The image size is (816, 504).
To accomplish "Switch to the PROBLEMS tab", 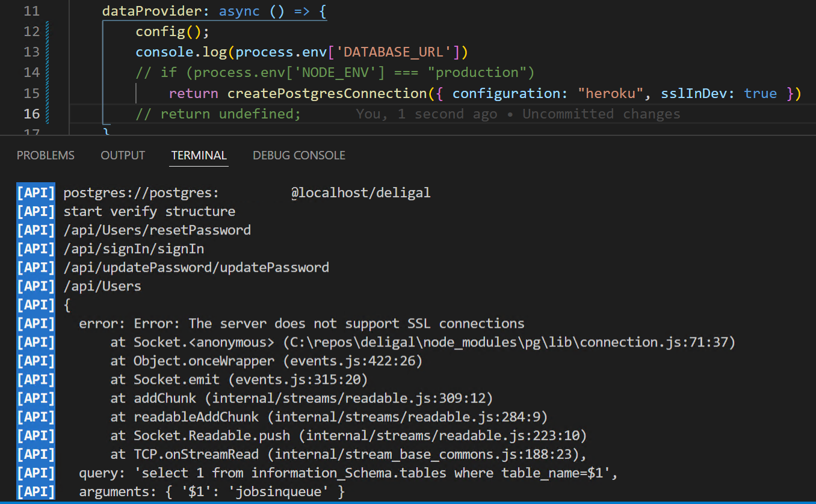I will (45, 155).
